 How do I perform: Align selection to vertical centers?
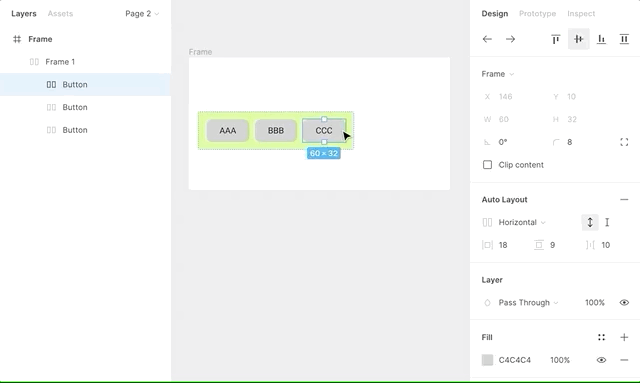pos(578,39)
